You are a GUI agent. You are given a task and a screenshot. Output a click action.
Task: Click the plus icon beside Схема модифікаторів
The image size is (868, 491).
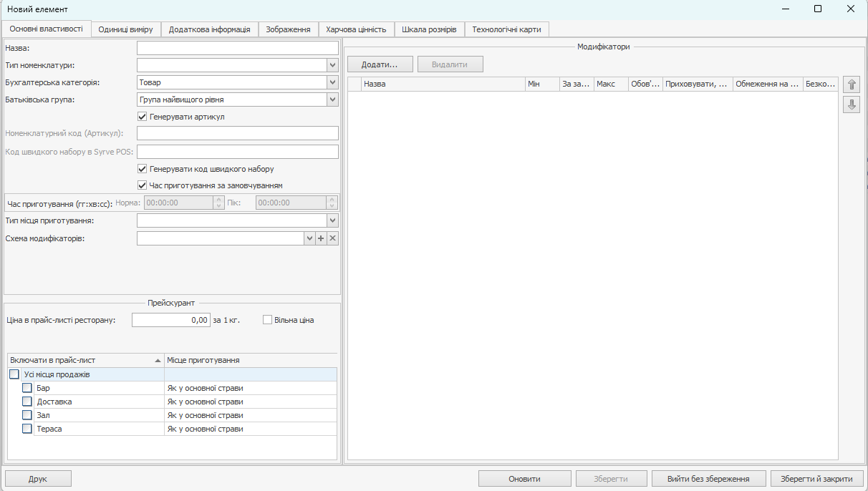coord(321,238)
